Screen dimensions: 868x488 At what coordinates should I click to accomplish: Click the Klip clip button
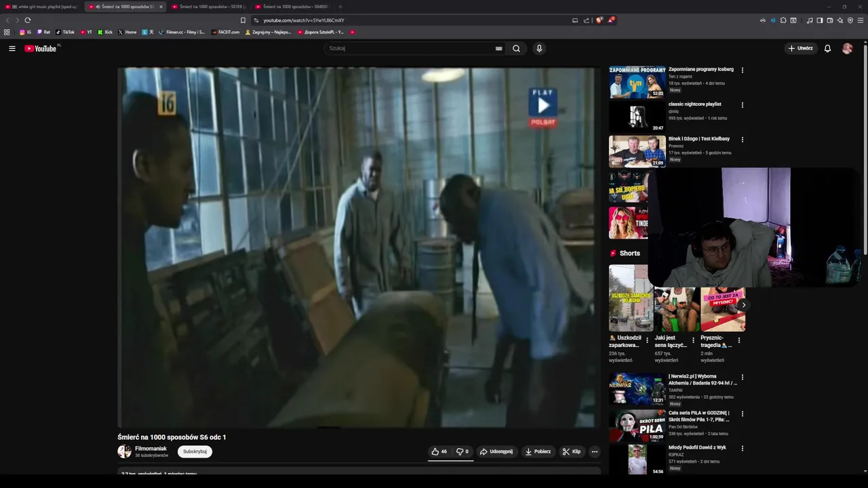(572, 451)
